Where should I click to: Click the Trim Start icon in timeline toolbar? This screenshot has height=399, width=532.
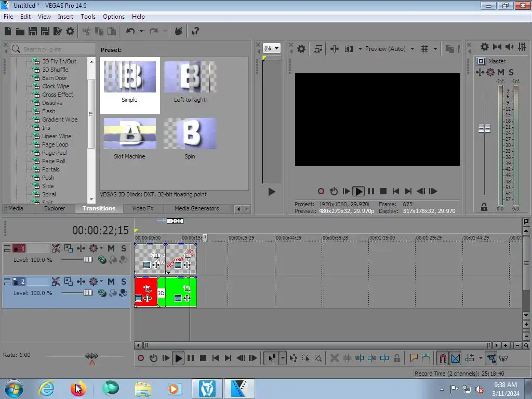pyautogui.click(x=360, y=358)
